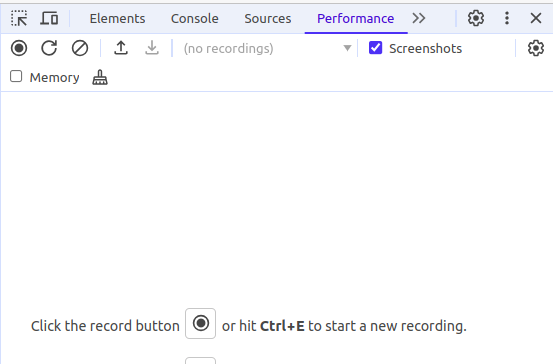
Task: Switch to the Console tab
Action: [195, 18]
